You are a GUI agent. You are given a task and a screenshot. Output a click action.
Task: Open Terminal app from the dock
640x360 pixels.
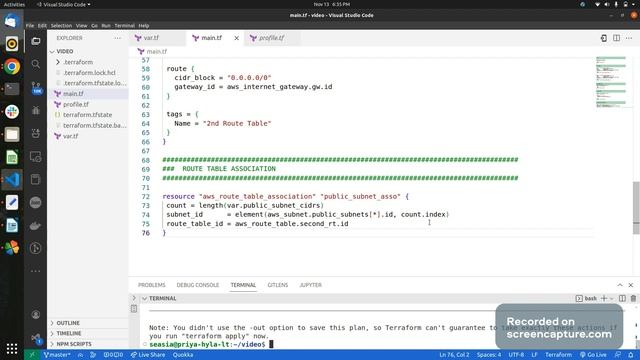coord(12,89)
